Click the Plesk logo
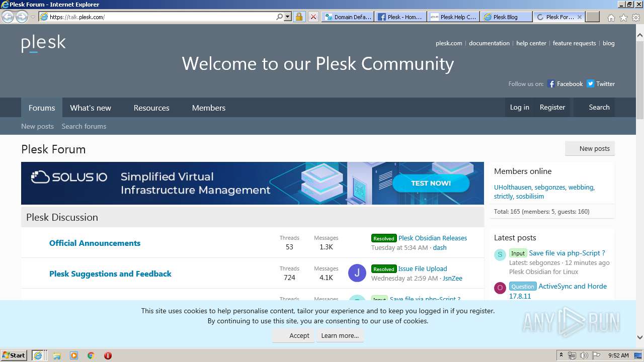Viewport: 644px width, 362px height. (43, 44)
